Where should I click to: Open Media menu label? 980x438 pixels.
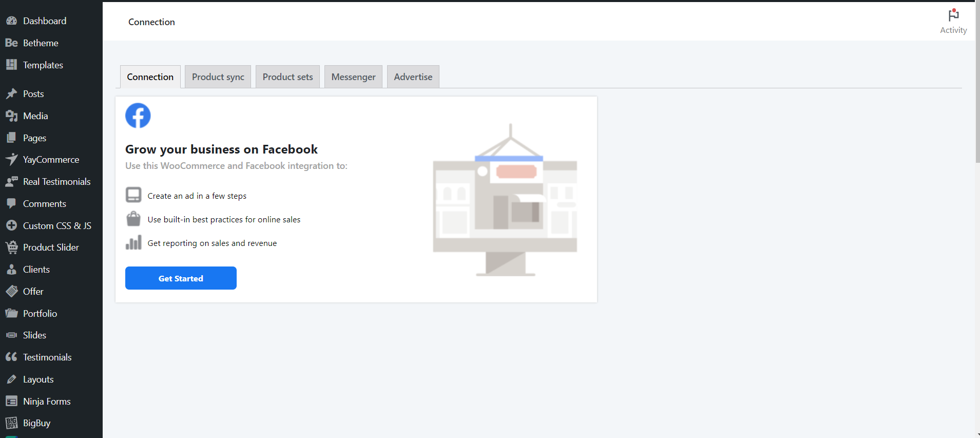pos(35,116)
